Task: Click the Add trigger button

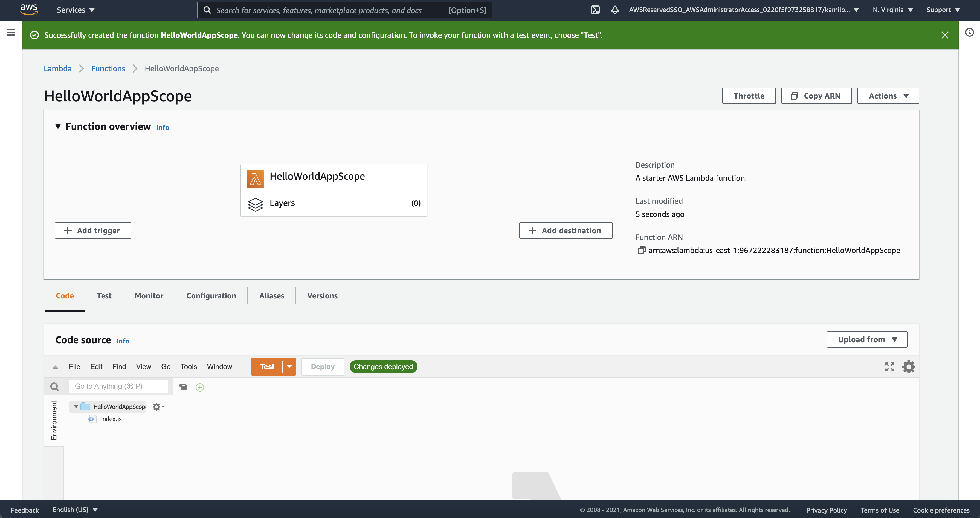Action: pos(93,231)
